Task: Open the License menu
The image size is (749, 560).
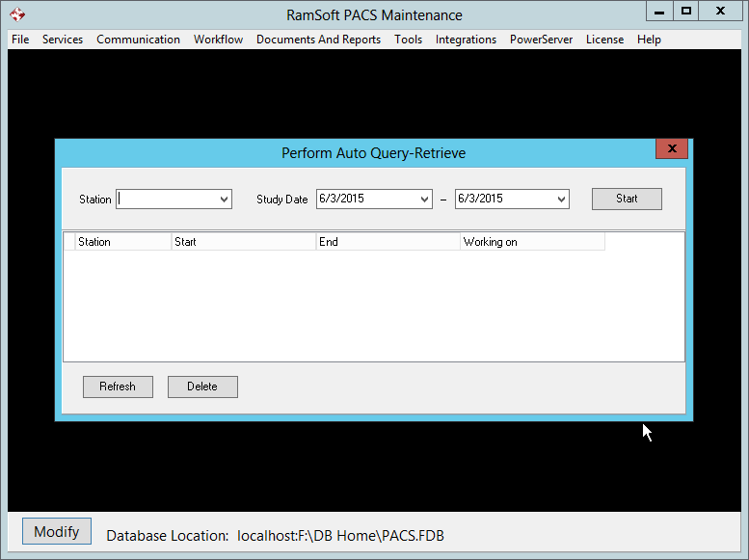Action: 604,40
